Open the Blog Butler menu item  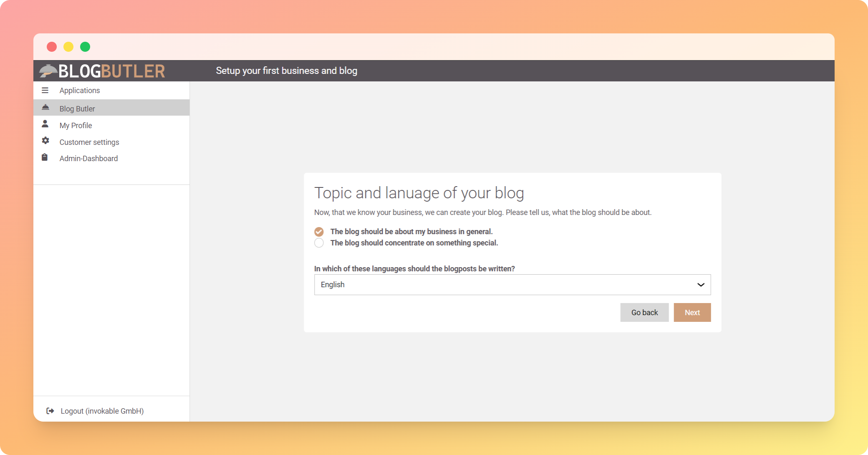(x=77, y=109)
